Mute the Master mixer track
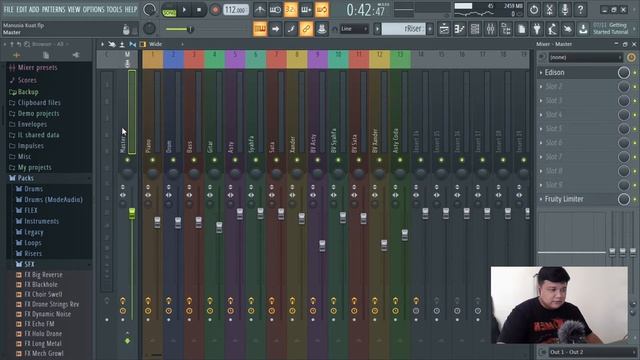The width and height of the screenshot is (640, 360). pyautogui.click(x=127, y=160)
